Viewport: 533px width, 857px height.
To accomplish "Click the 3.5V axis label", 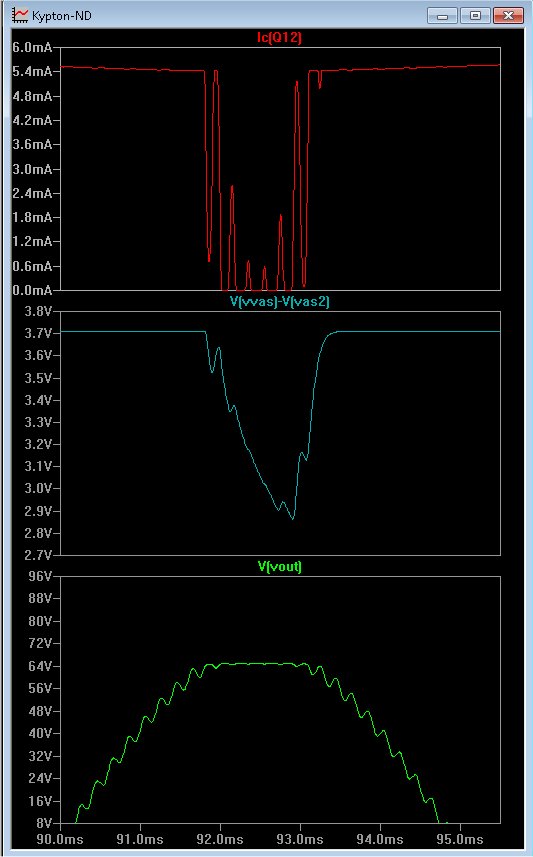I will 38,378.
